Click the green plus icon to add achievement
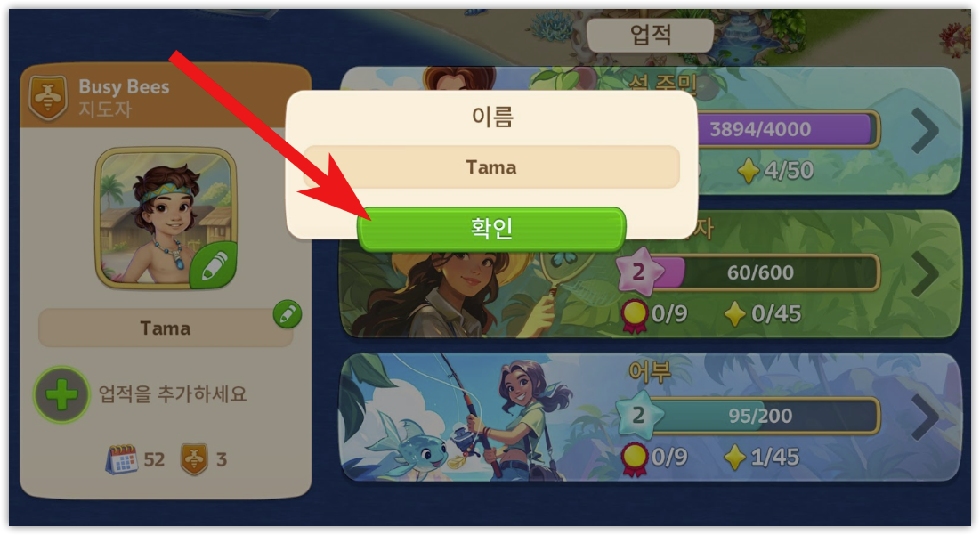The width and height of the screenshot is (980, 535). pyautogui.click(x=61, y=394)
